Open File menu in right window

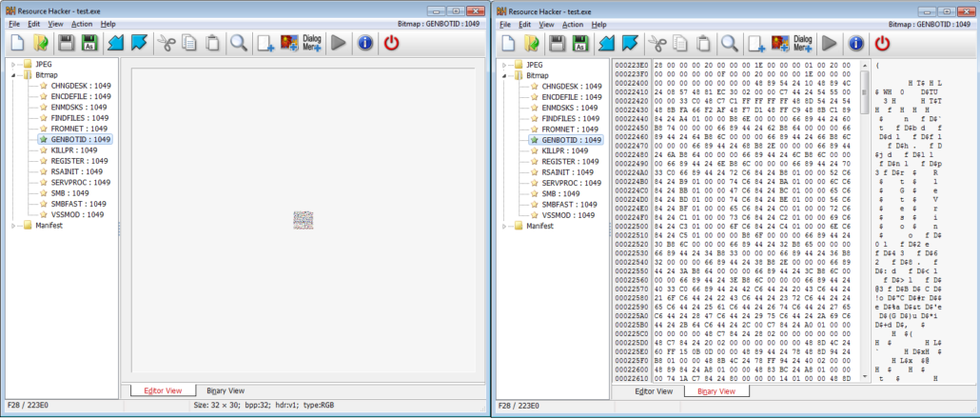pos(505,25)
